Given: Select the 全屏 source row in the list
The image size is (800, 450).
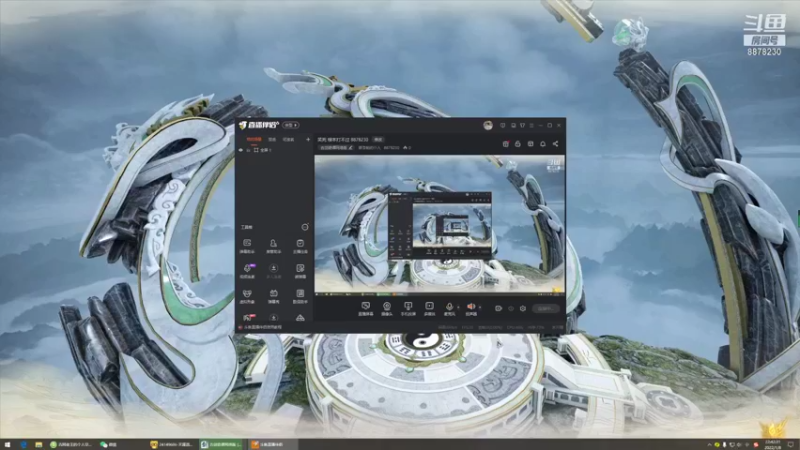Looking at the screenshot, I should pos(274,150).
